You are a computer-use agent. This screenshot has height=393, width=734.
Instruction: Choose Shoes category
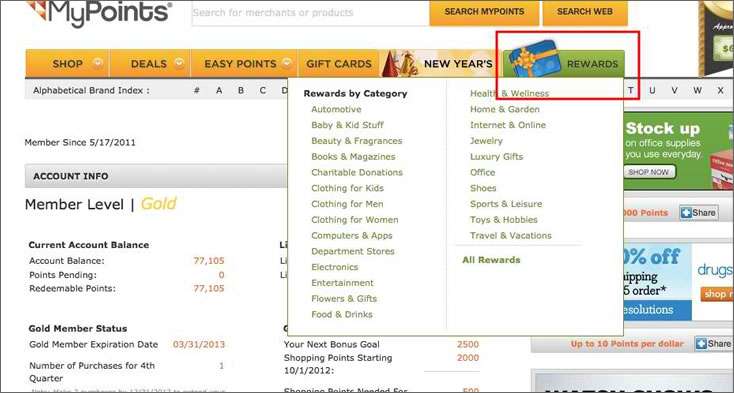(483, 188)
